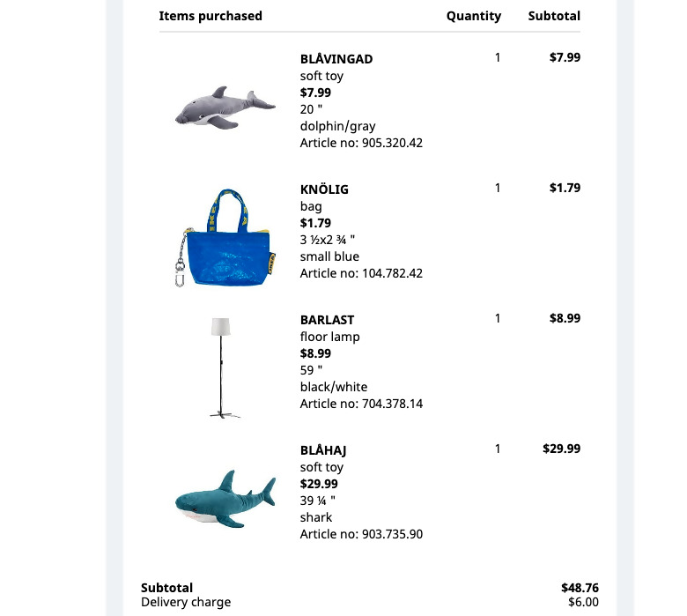Click the BARLAST floor lamp image

click(x=225, y=367)
